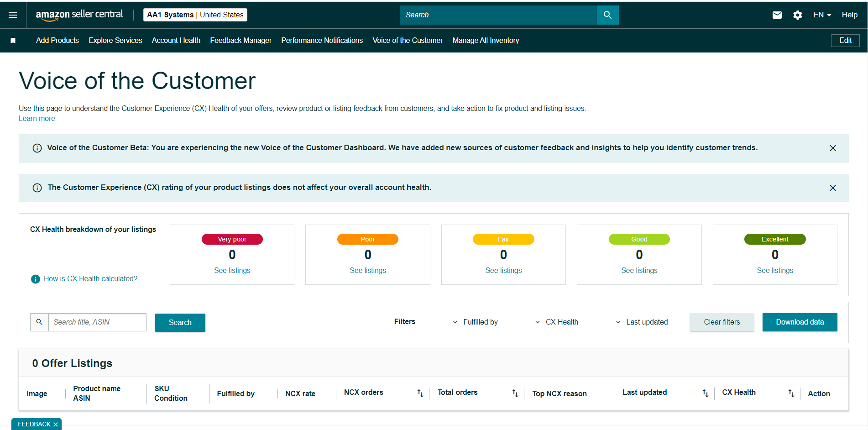Focus the Search title, ASIN input field
868x430 pixels.
97,322
